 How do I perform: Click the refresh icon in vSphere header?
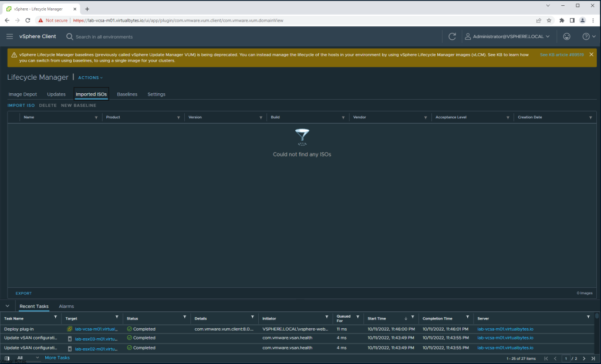pos(453,36)
